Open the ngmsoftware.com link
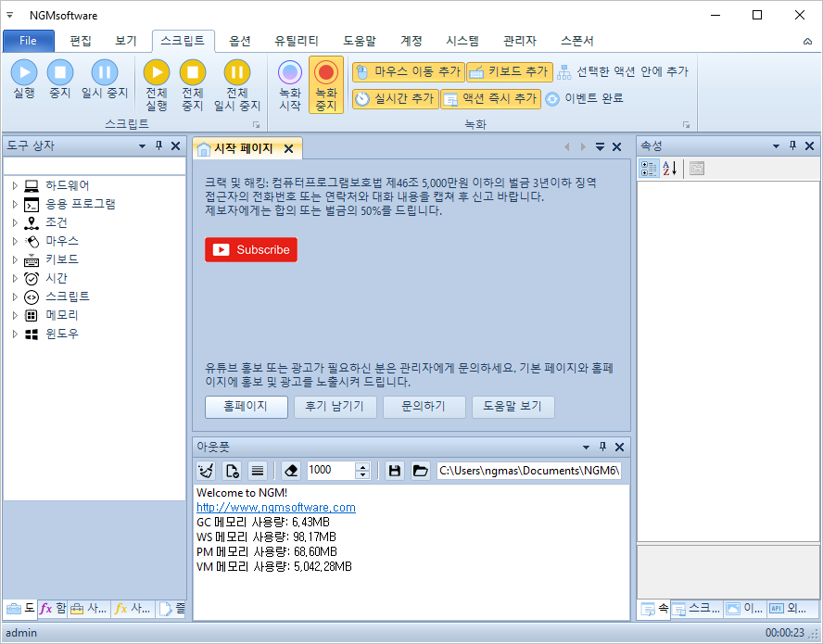 [x=276, y=508]
